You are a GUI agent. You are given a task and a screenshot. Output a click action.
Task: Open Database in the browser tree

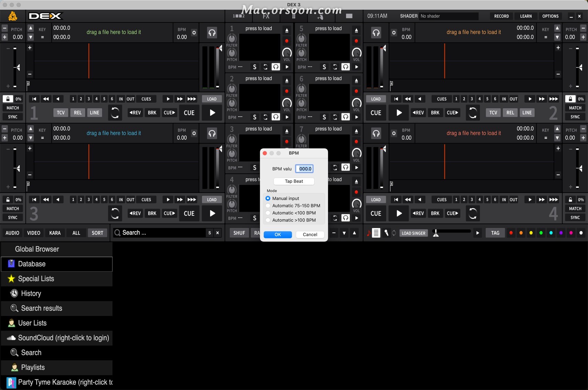(57, 264)
